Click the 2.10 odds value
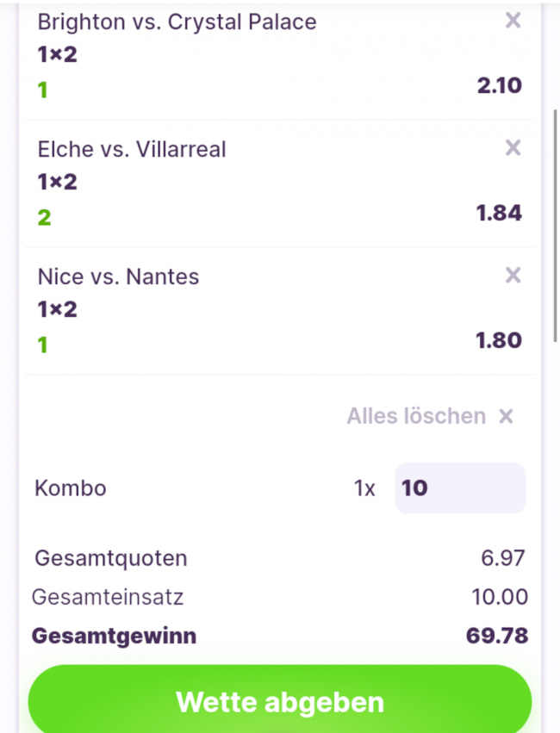Screen dimensions: 560x733 [x=500, y=85]
